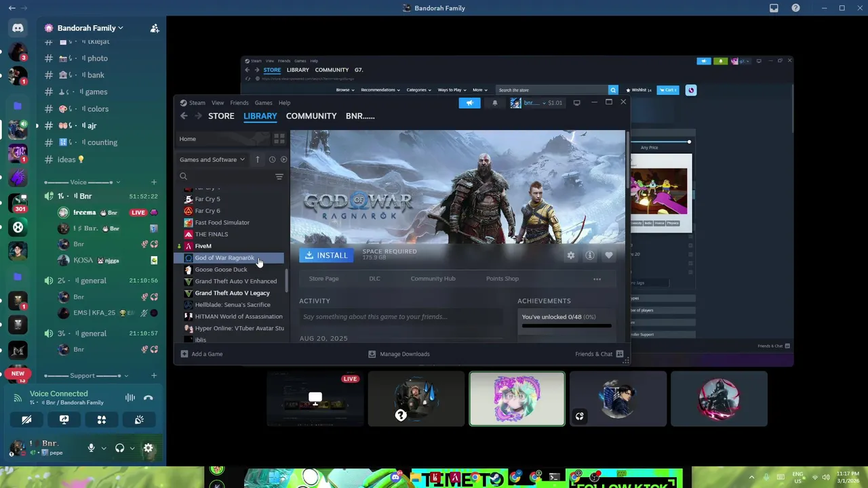Open the Activities launcher button
Image resolution: width=868 pixels, height=488 pixels.
[x=102, y=420]
